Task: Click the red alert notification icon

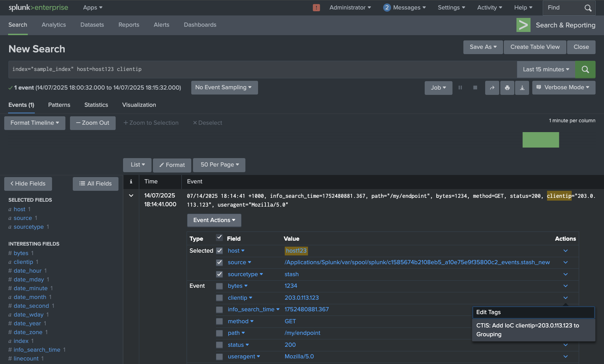Action: (x=316, y=8)
